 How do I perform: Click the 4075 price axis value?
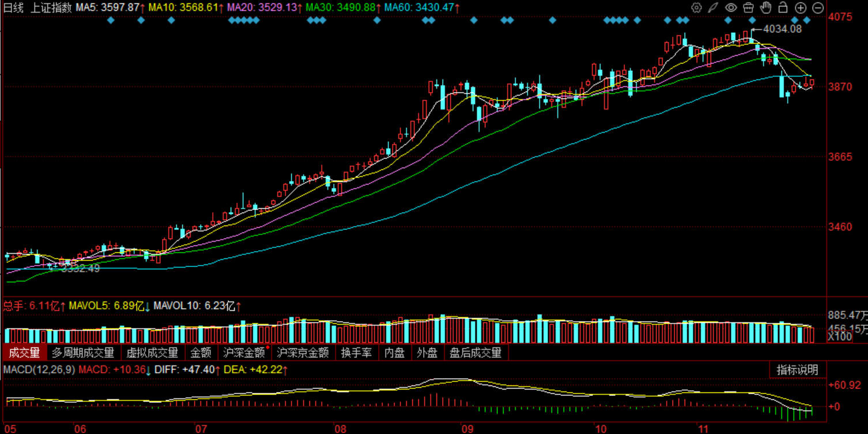pyautogui.click(x=841, y=17)
